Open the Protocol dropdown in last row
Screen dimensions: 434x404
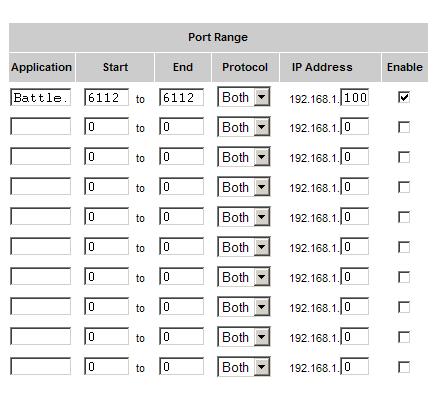pyautogui.click(x=244, y=367)
